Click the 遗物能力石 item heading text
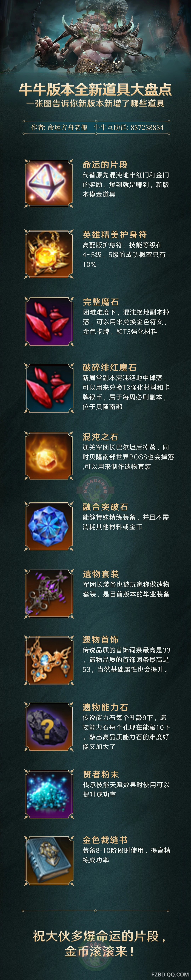This screenshot has height=980, width=191. pos(105,707)
